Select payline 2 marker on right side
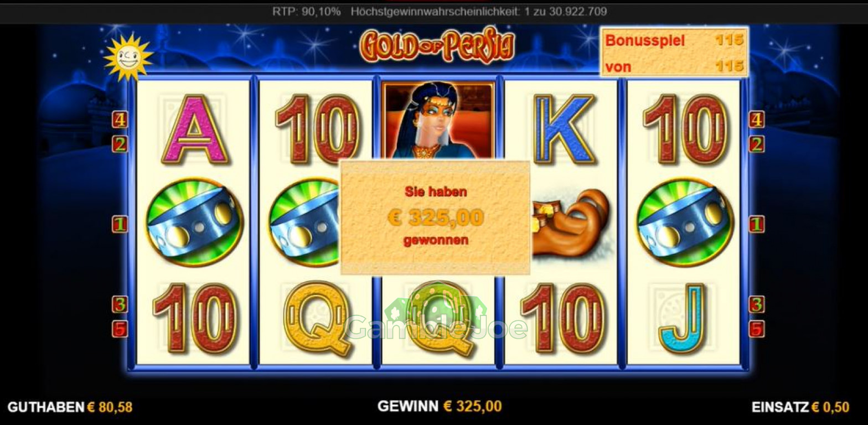The height and width of the screenshot is (425, 868). click(x=756, y=144)
